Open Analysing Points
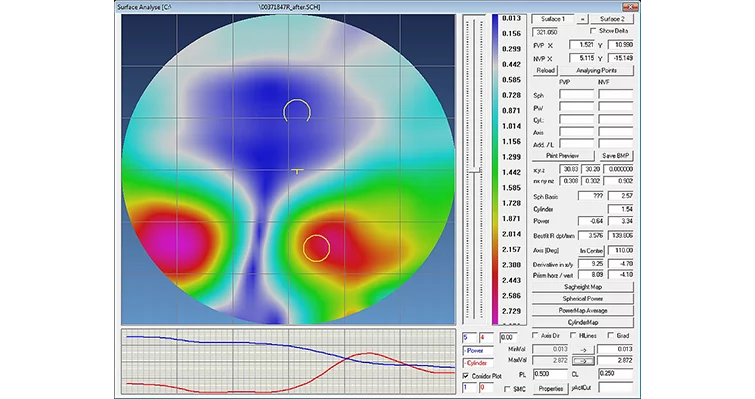This screenshot has width=755, height=399. pos(596,70)
